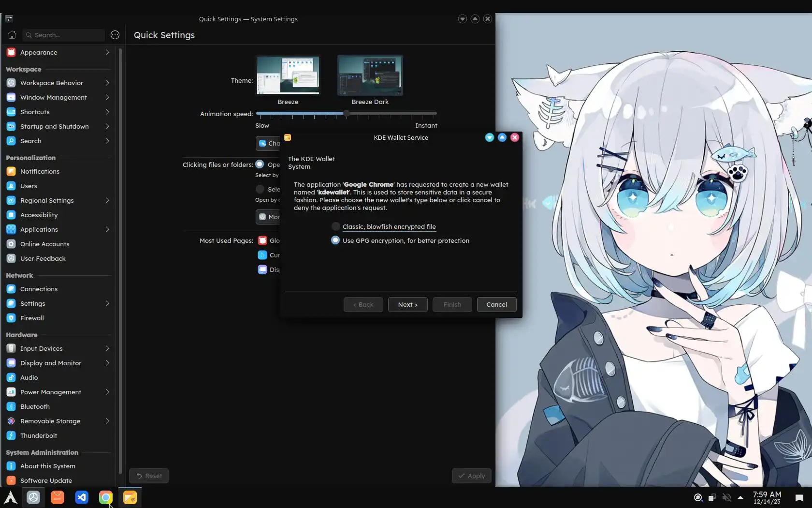The height and width of the screenshot is (508, 812).
Task: Open the User Feedback page
Action: coord(58,258)
